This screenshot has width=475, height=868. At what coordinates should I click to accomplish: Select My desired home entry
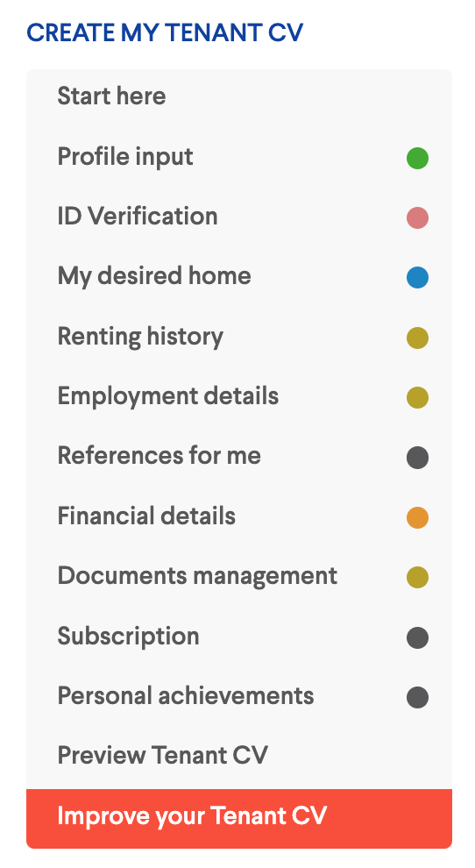coord(239,276)
